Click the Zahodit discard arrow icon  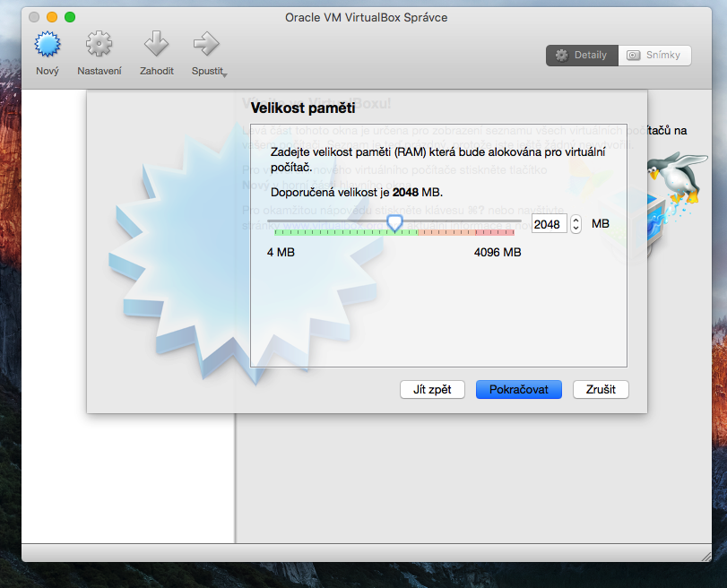pos(156,45)
